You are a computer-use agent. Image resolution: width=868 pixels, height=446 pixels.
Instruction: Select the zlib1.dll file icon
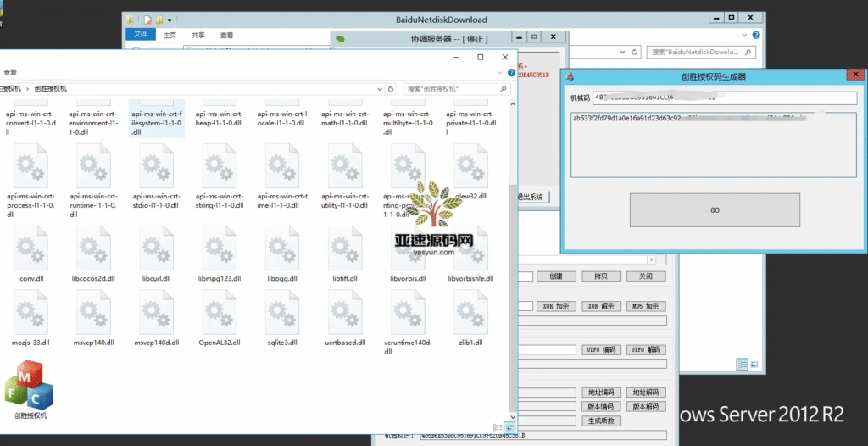(x=470, y=315)
